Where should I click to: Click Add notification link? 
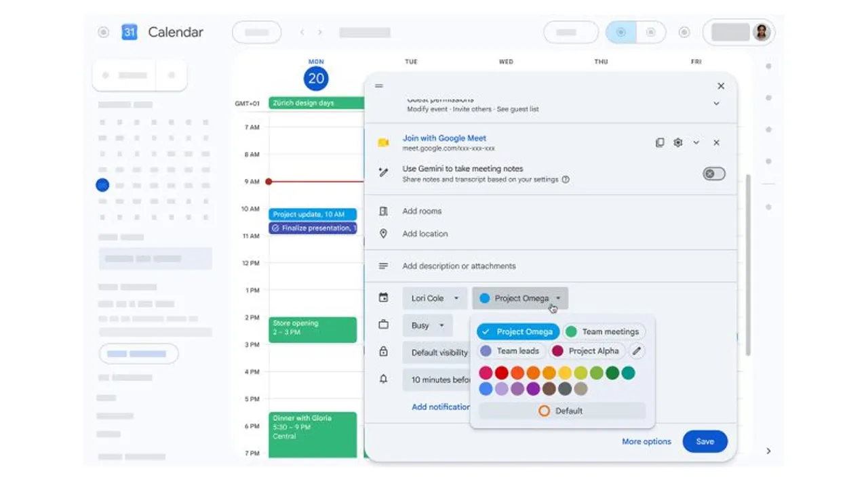click(x=441, y=407)
